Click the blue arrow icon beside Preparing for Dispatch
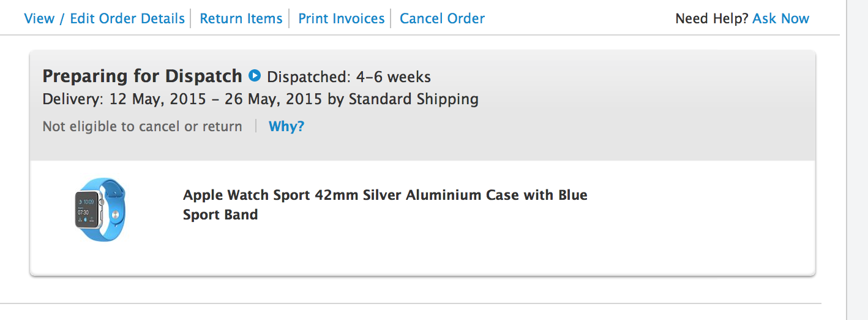Screen dimensions: 868x320 pyautogui.click(x=255, y=76)
